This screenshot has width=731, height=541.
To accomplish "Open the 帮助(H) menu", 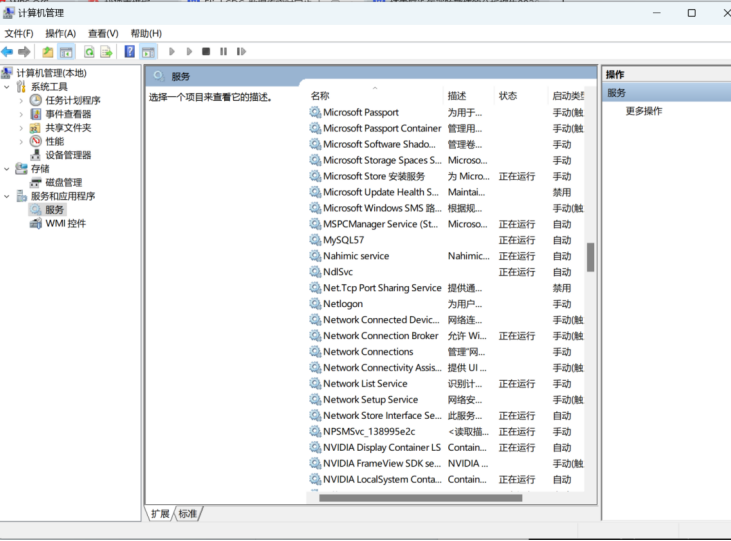I will pos(146,34).
